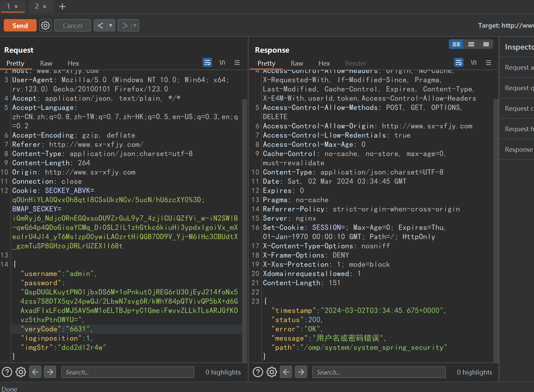The image size is (534, 392).
Task: Go to previous request in history
Action: pos(100,25)
